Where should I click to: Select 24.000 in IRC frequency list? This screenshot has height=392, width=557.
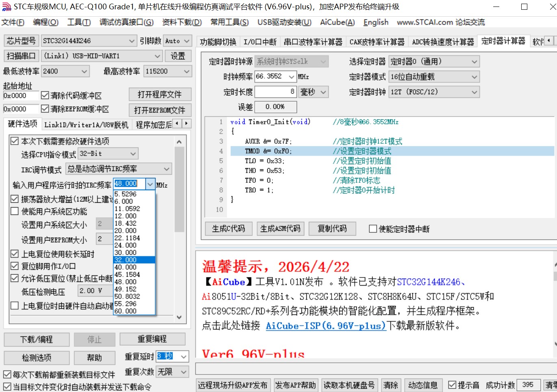point(134,245)
